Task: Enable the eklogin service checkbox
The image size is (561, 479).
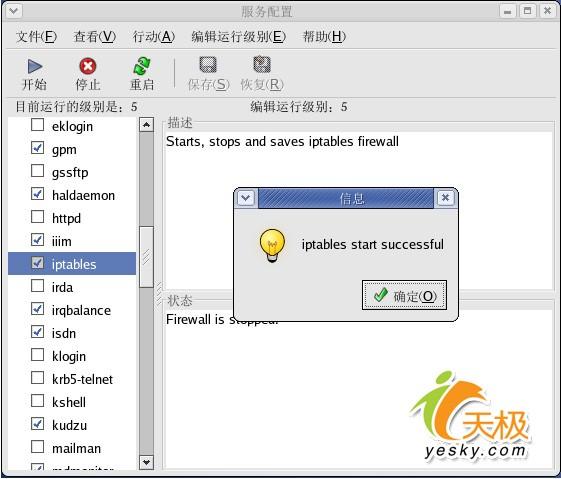Action: (38, 125)
